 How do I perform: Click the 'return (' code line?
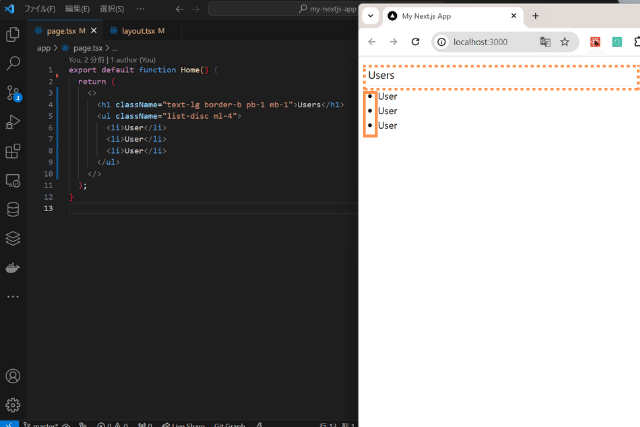[x=97, y=81]
